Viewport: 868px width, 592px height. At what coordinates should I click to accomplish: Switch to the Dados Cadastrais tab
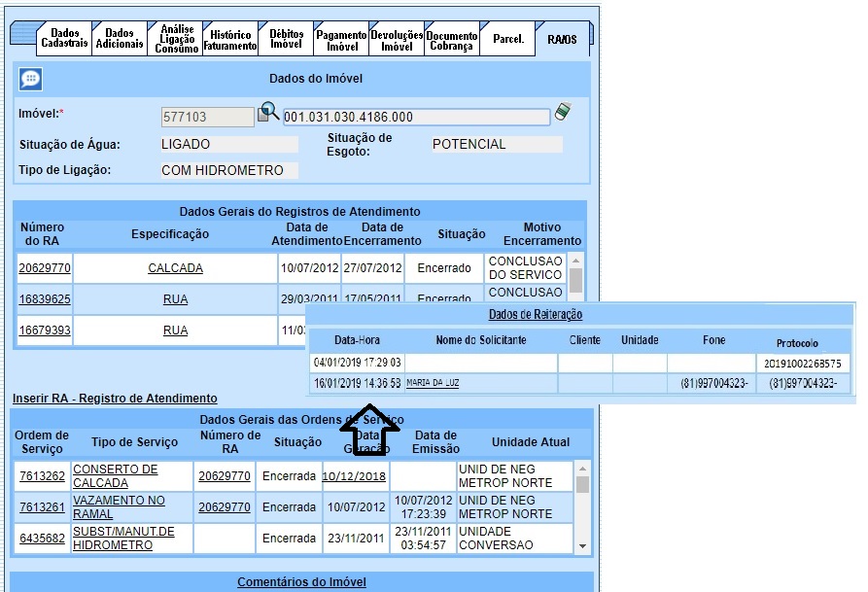click(x=65, y=38)
